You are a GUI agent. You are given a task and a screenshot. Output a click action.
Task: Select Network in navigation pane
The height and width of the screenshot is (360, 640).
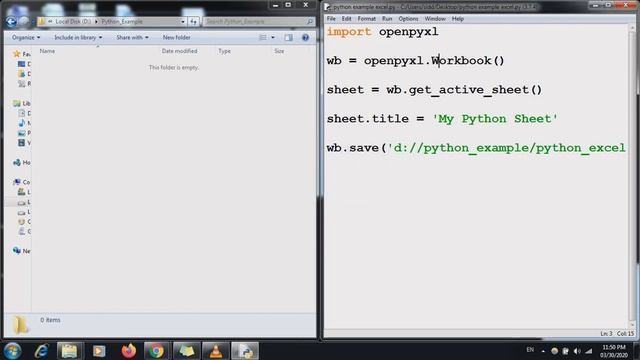(x=22, y=251)
